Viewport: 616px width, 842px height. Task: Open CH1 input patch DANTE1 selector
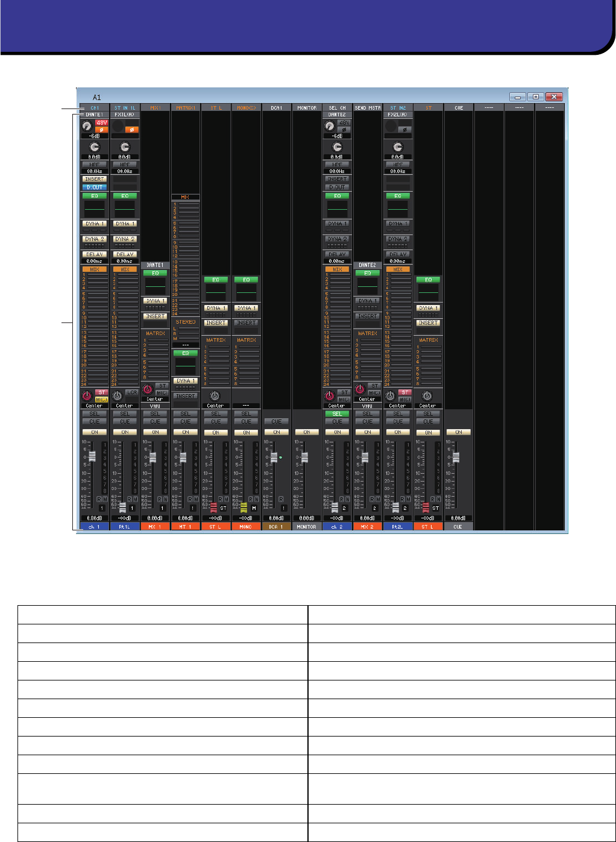click(x=95, y=115)
